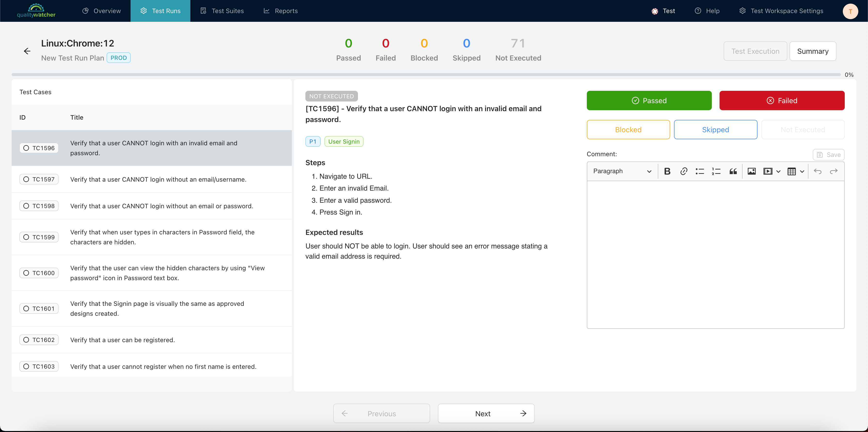Open the Overview tab
This screenshot has width=868, height=432.
point(101,11)
